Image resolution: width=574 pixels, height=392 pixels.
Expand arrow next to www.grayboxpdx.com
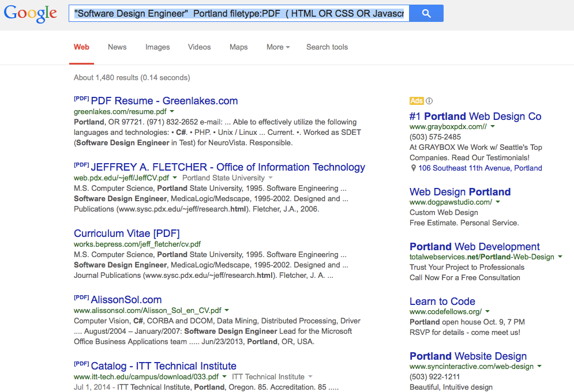(x=493, y=126)
